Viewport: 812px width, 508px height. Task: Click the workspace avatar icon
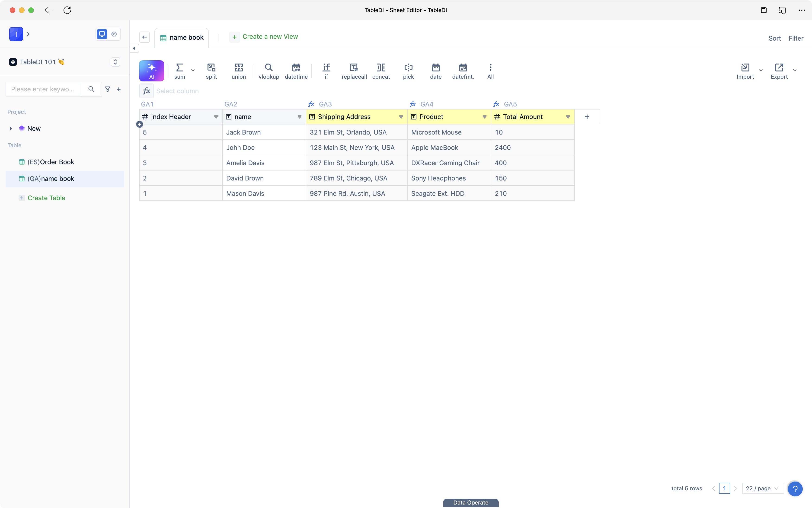coord(16,34)
